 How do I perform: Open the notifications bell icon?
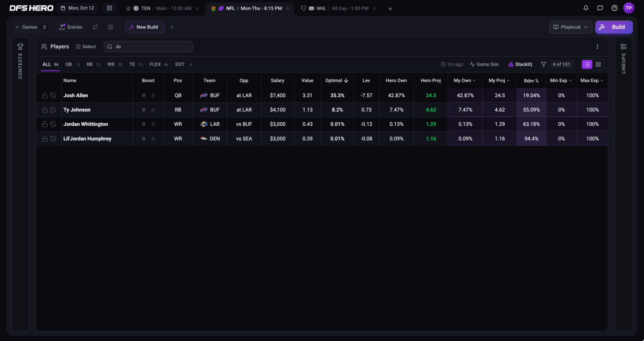click(x=586, y=8)
